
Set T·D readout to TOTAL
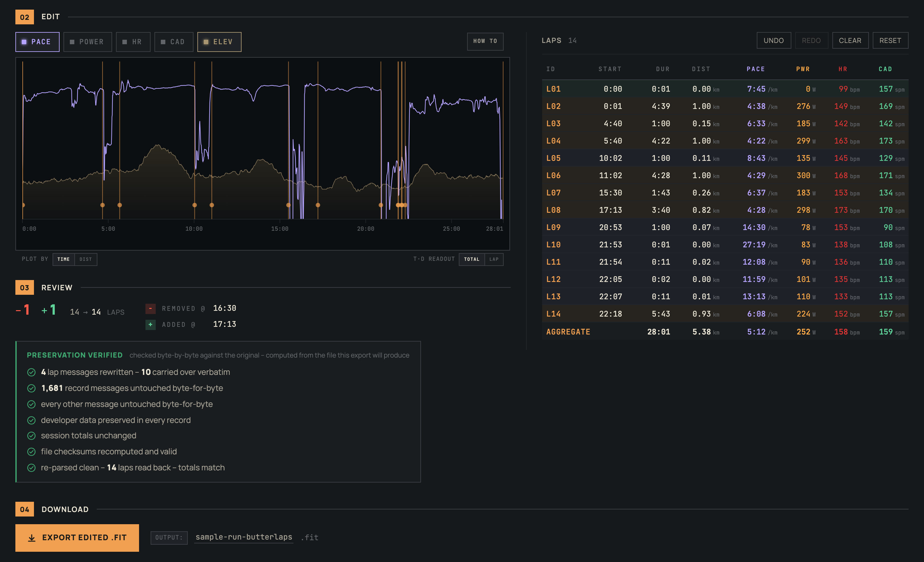pyautogui.click(x=471, y=259)
